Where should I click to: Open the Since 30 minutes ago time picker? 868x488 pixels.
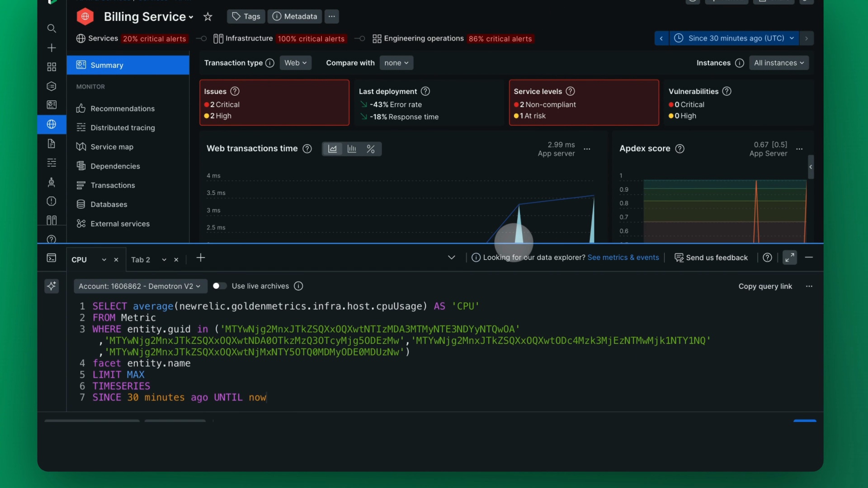(x=734, y=38)
